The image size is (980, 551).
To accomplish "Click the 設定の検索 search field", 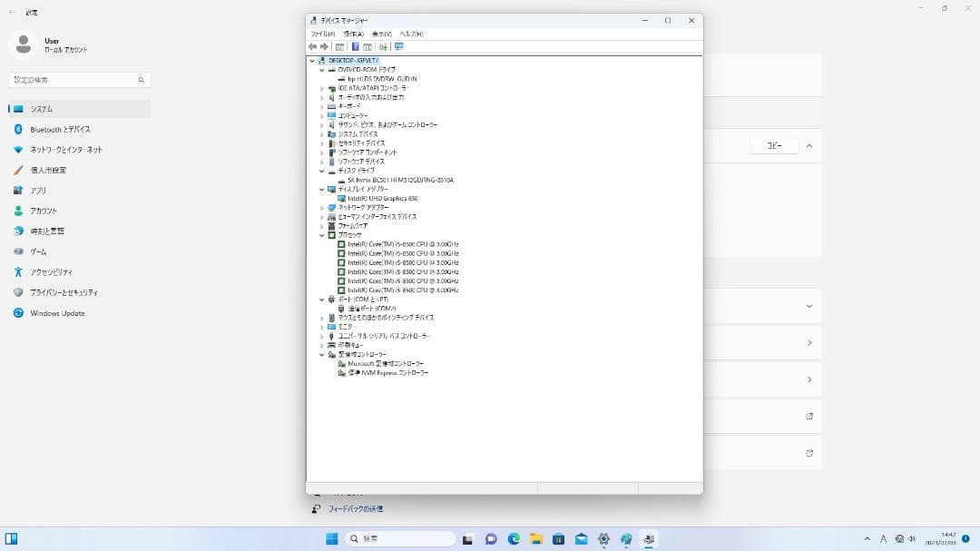I will (x=77, y=79).
